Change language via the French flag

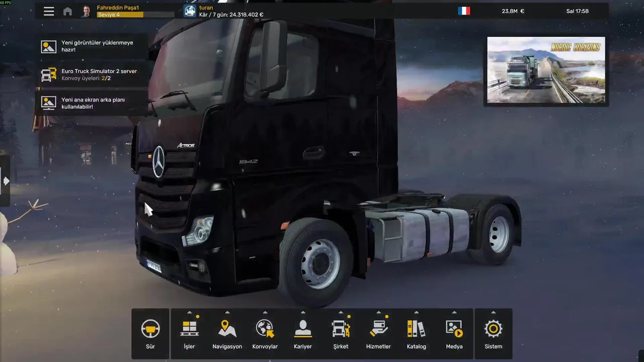(464, 11)
